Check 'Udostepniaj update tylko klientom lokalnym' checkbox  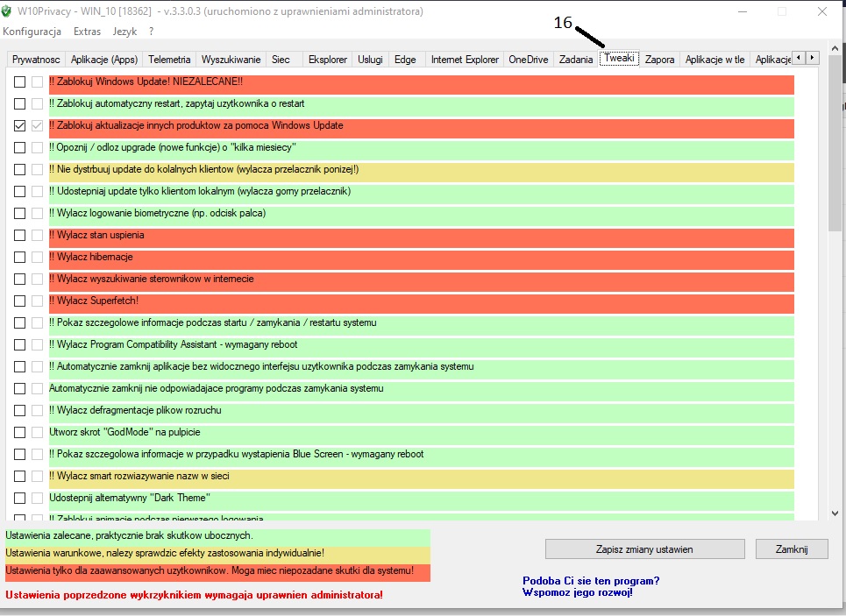click(19, 191)
